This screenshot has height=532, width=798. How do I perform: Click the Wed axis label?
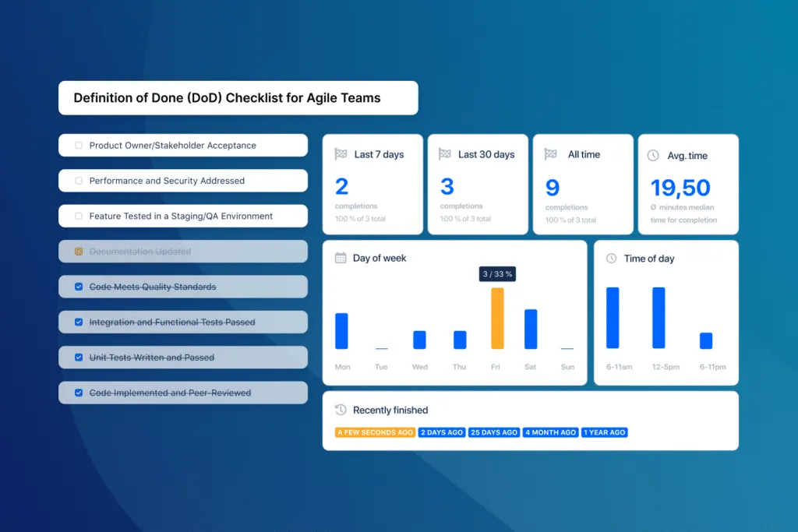tap(420, 367)
